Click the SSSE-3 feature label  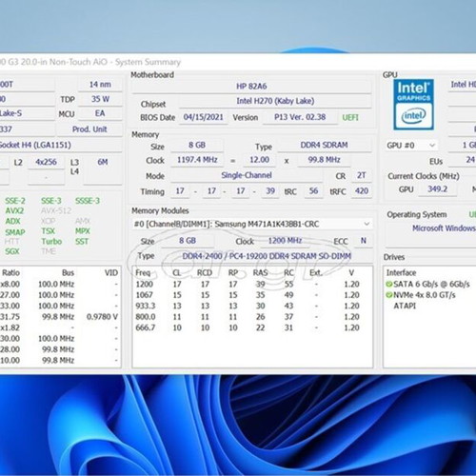[x=88, y=201]
